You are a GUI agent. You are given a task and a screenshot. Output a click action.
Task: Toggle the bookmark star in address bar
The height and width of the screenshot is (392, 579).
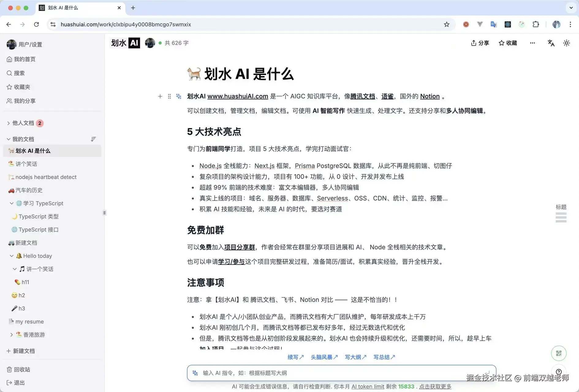(x=447, y=24)
